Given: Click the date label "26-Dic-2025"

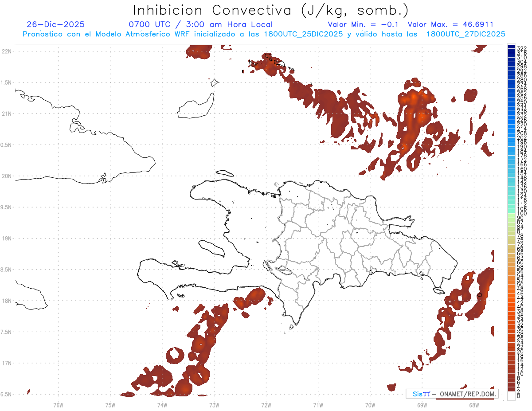Looking at the screenshot, I should pyautogui.click(x=55, y=24).
